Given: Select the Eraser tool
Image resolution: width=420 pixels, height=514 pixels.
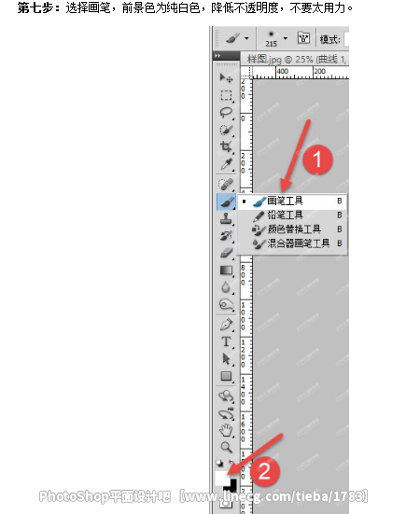Looking at the screenshot, I should pos(226,253).
